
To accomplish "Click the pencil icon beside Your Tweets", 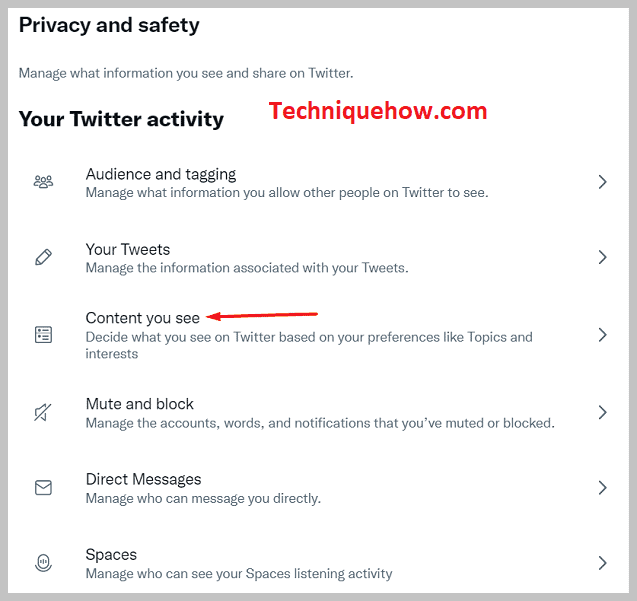I will tap(43, 257).
